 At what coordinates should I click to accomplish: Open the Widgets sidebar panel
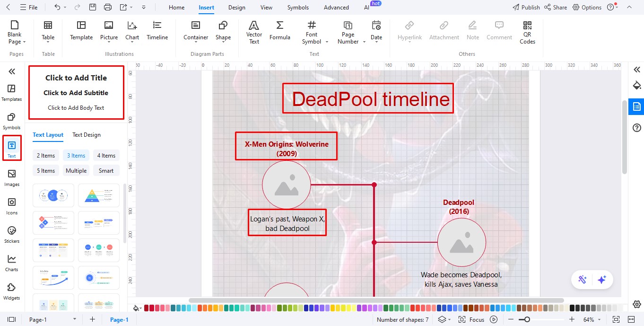[x=12, y=291]
